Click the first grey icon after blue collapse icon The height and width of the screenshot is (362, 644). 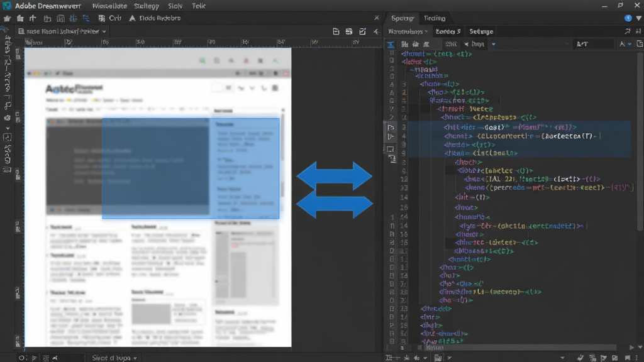pos(404,44)
